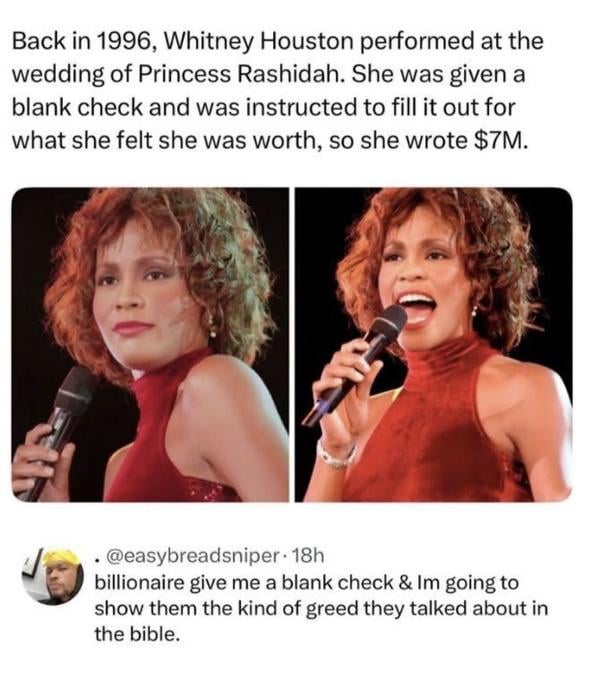Click the bracelet on the singer's wrist
This screenshot has width=602, height=675.
(336, 455)
